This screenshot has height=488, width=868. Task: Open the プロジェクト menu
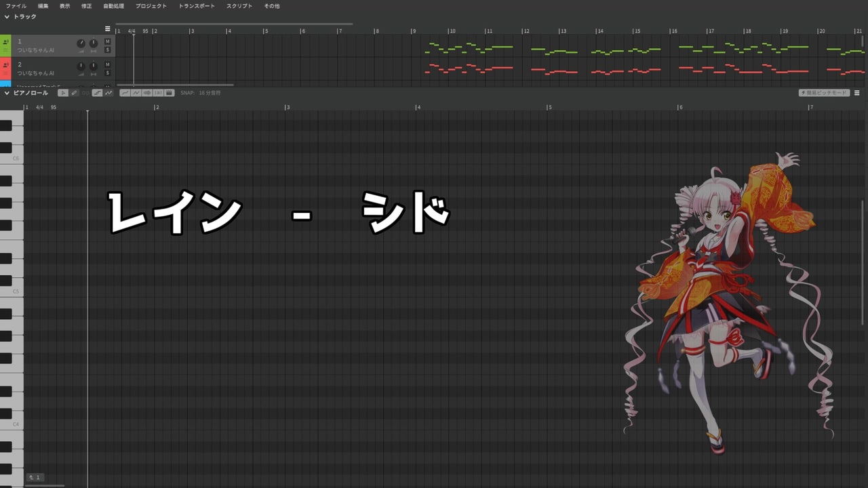coord(151,6)
